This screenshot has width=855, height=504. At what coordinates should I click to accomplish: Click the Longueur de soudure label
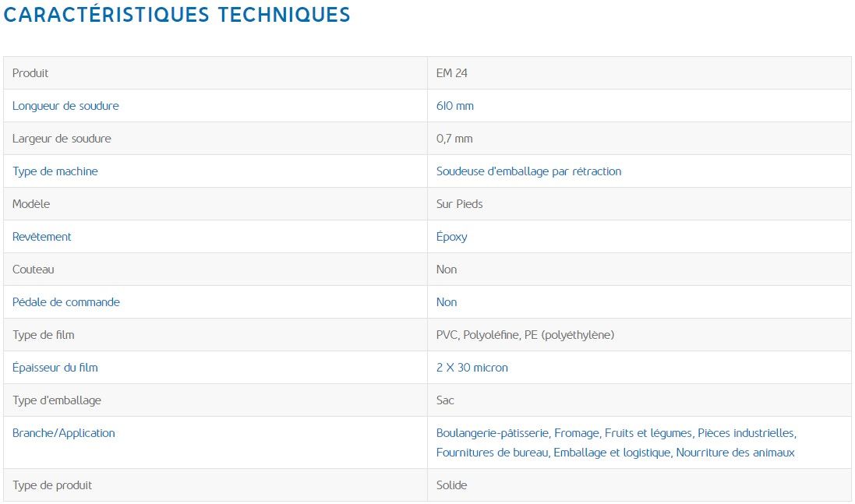(x=65, y=106)
